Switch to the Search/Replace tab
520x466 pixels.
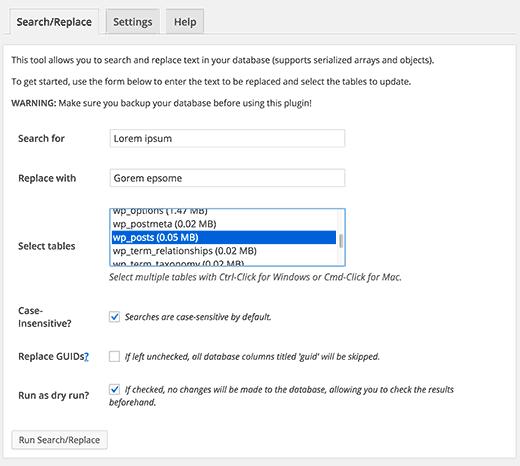pos(54,22)
